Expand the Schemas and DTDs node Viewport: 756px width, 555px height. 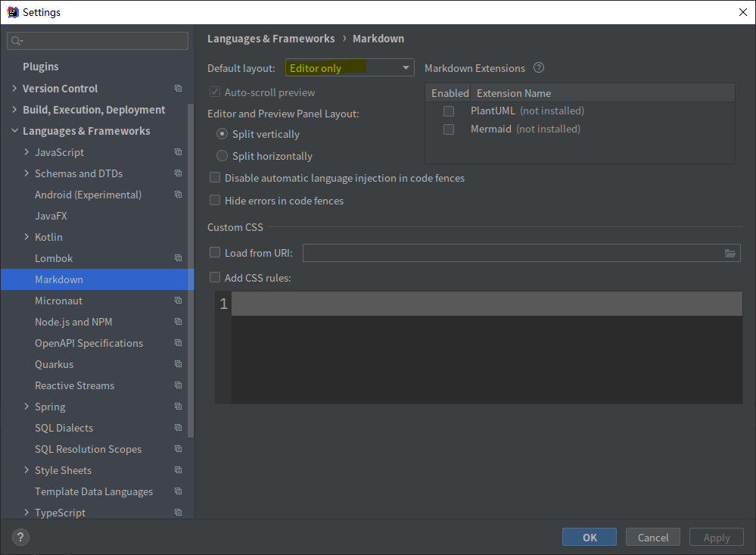point(26,173)
